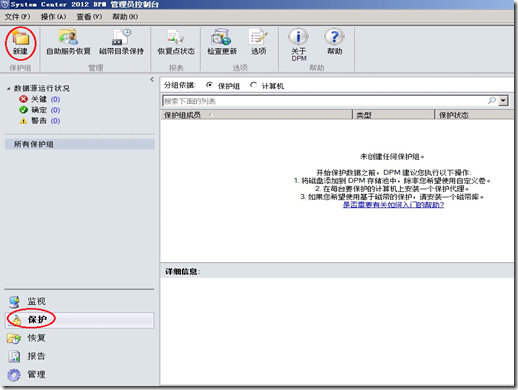Select 所有保护组 item
Screen dimensions: 518x390
80,144
